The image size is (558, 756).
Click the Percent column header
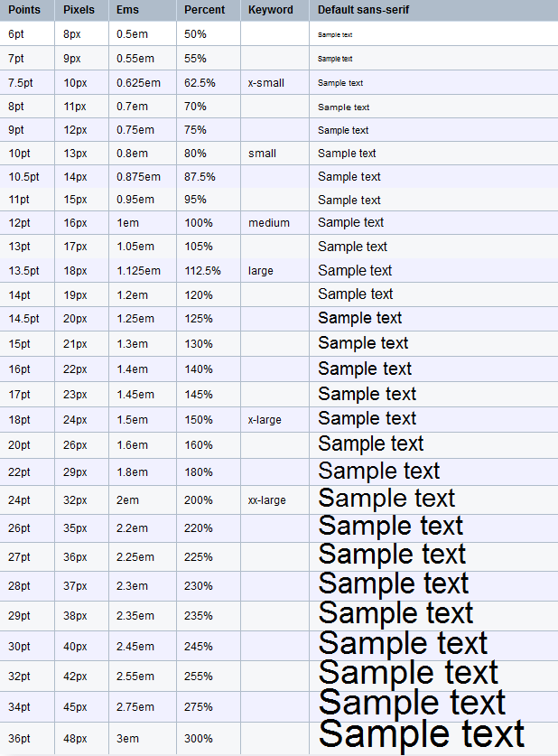pos(204,10)
